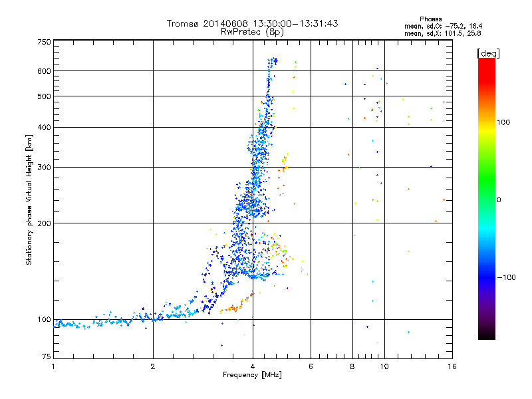Click the y-axis label '100'

click(x=44, y=319)
